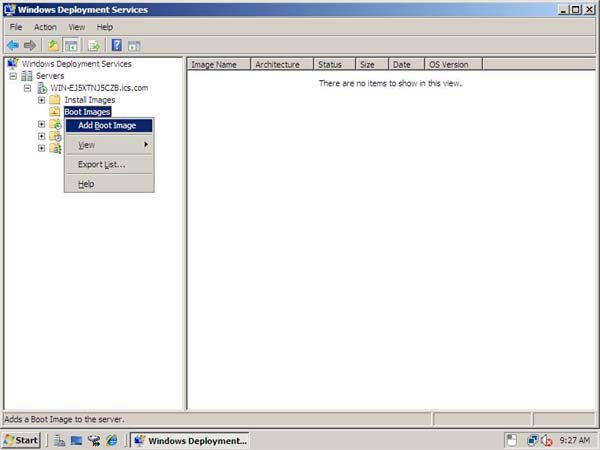The width and height of the screenshot is (600, 450).
Task: Click the Internet Explorer quick launch icon
Action: click(112, 440)
